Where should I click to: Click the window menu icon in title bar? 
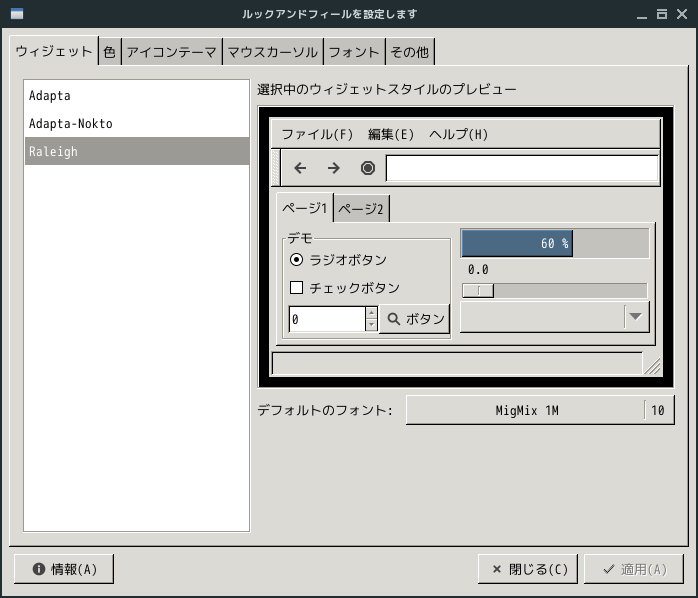(17, 14)
